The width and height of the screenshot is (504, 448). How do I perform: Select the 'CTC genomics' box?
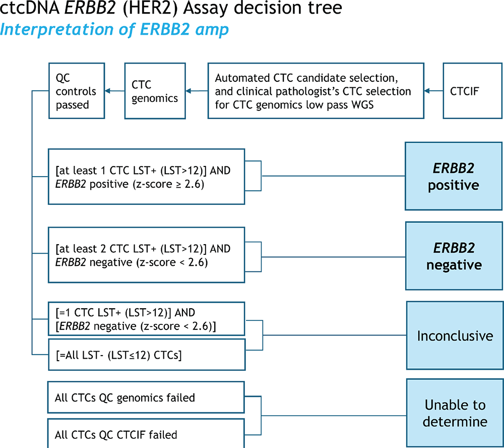click(155, 91)
